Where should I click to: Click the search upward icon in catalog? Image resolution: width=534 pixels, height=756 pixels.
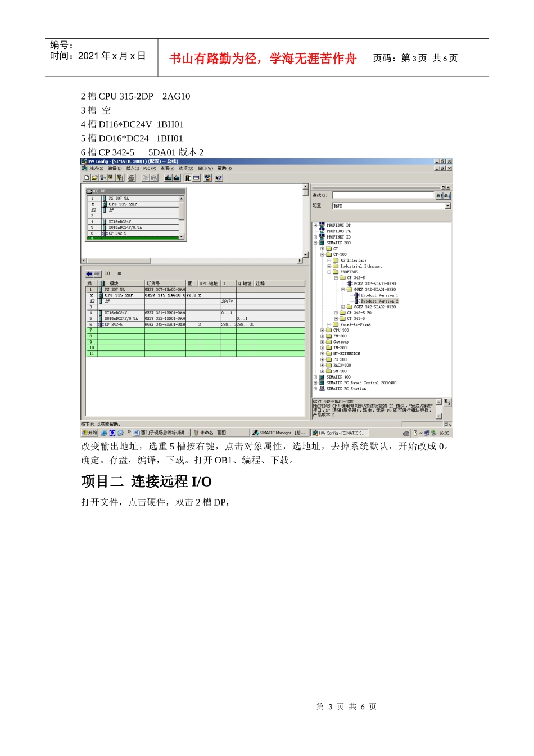tap(439, 196)
